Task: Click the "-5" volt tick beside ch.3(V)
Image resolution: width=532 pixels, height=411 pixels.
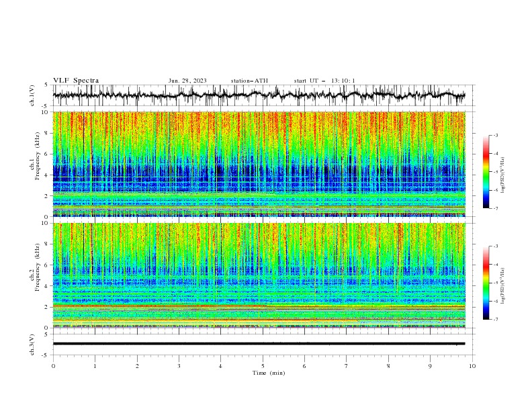Action: 46,355
